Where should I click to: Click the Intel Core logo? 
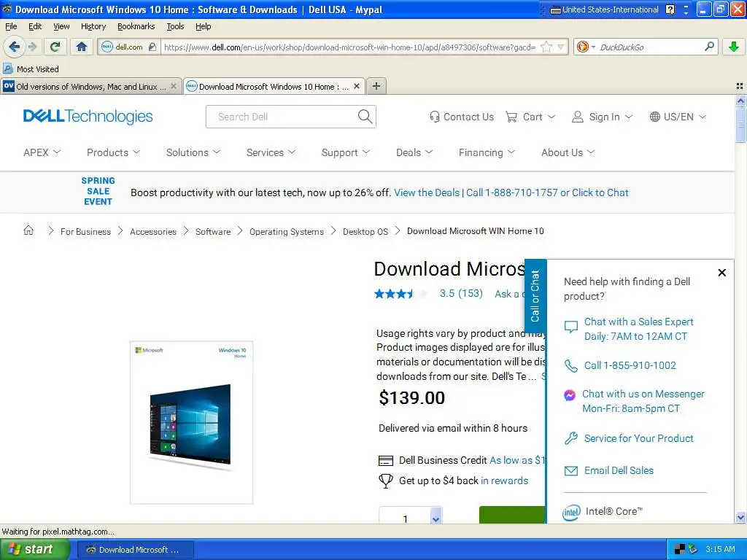point(571,513)
